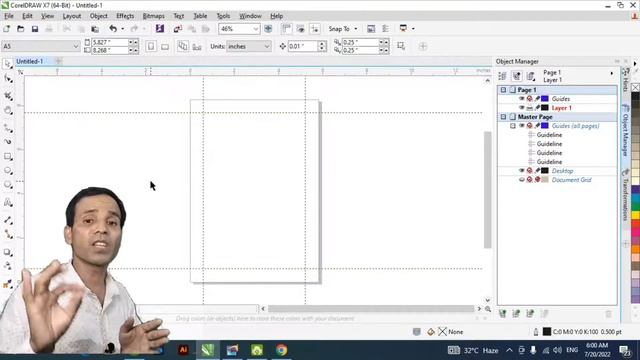640x360 pixels.
Task: Click the page width field 5.827
Action: point(109,42)
